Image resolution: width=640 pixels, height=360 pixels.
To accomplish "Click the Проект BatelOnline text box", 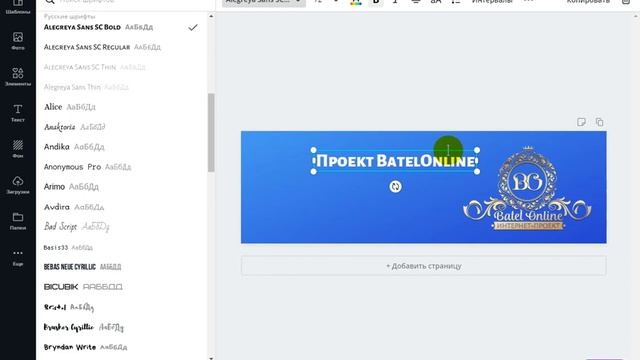I will click(396, 161).
